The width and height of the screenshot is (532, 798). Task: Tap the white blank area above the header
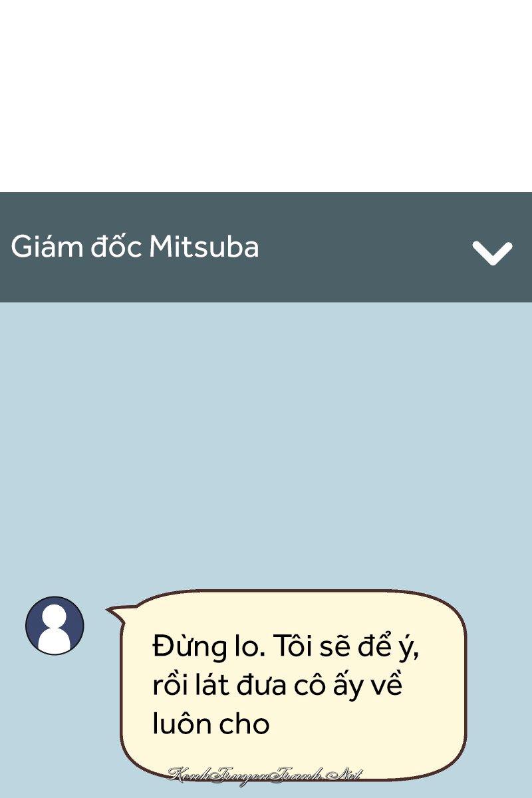(x=266, y=96)
